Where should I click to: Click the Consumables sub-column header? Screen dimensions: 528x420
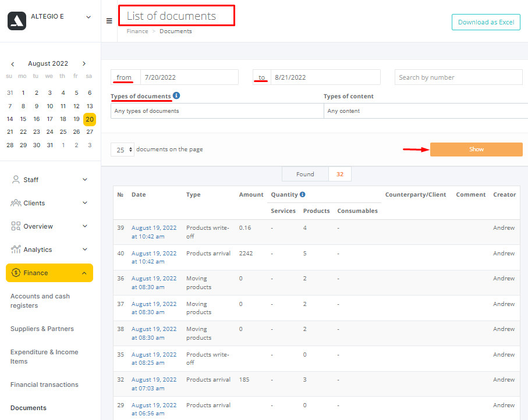coord(357,211)
